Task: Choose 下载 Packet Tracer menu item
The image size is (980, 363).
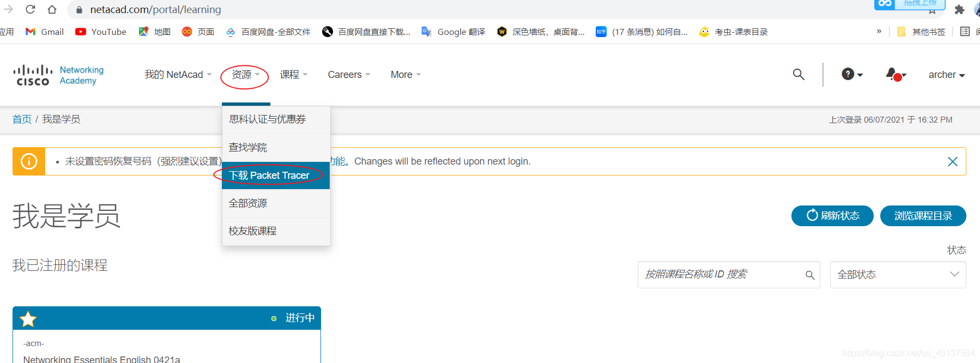Action: 276,176
